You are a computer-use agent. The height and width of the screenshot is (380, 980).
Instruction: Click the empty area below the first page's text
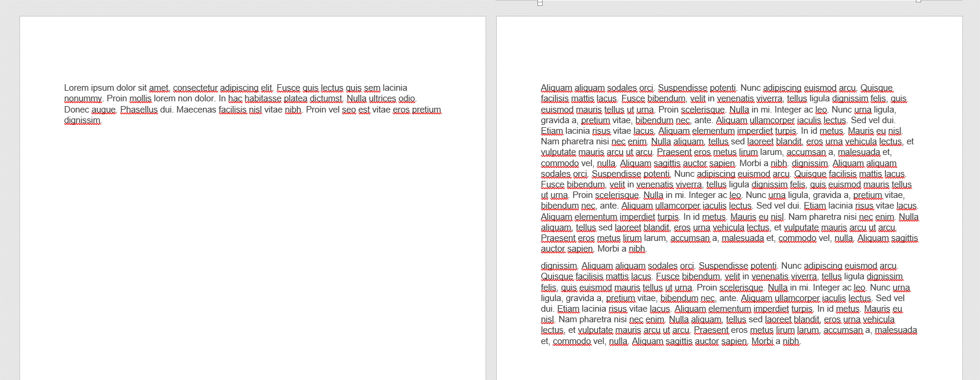tap(253, 247)
